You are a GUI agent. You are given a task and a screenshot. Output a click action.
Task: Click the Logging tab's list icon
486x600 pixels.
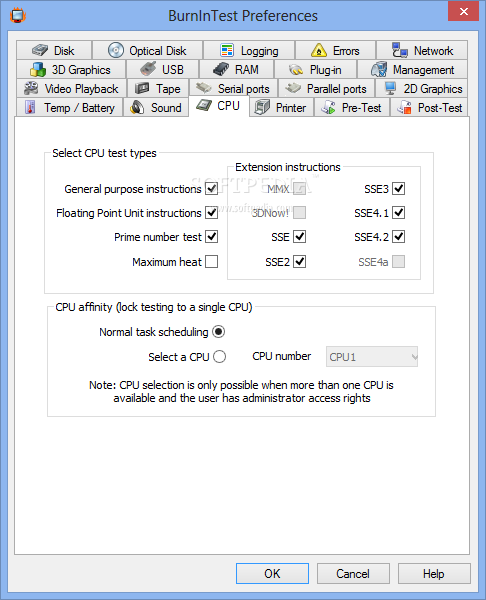click(227, 50)
